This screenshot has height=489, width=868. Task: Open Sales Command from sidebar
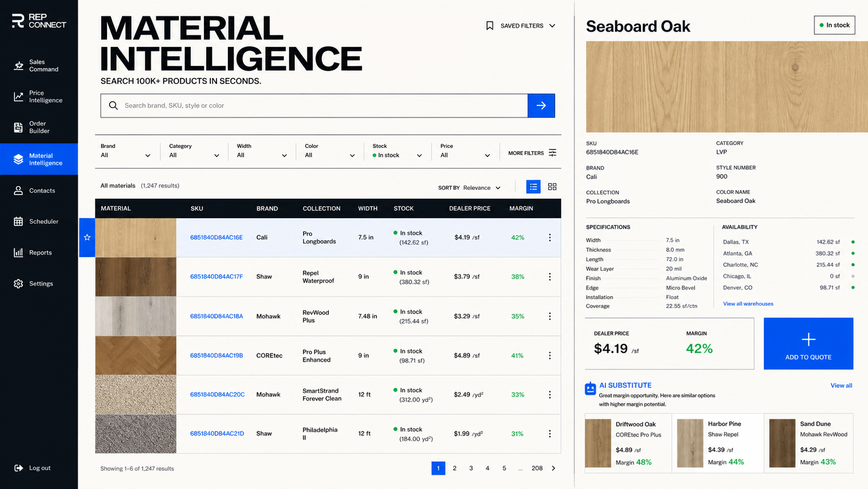(x=39, y=65)
